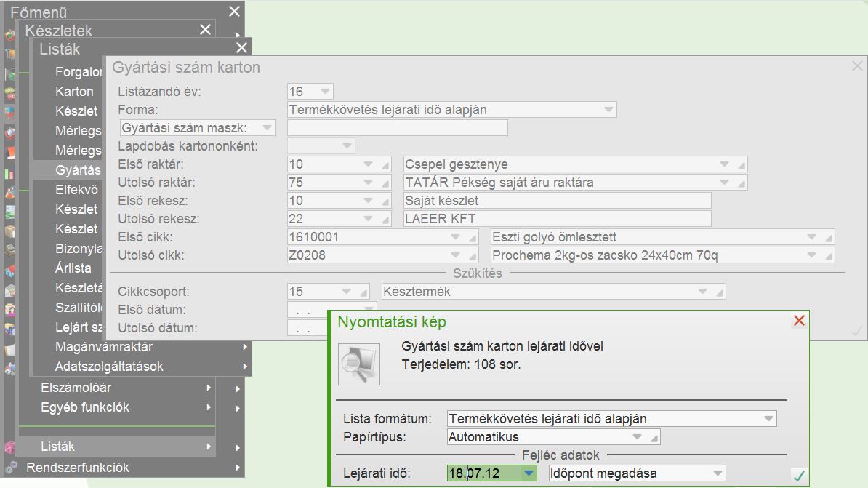Click the Gyártási szám maszk input field
The image size is (868, 488).
(397, 128)
